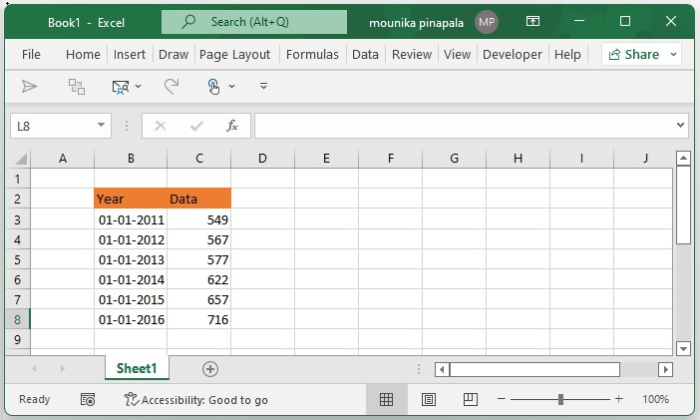Click the Touch/Mouse Mode icon
700x420 pixels.
point(213,87)
